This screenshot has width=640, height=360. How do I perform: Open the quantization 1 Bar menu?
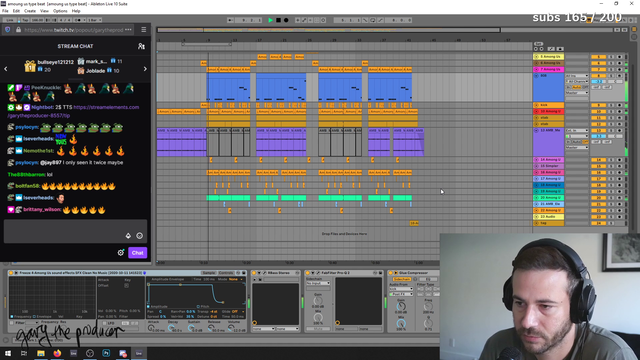point(94,20)
